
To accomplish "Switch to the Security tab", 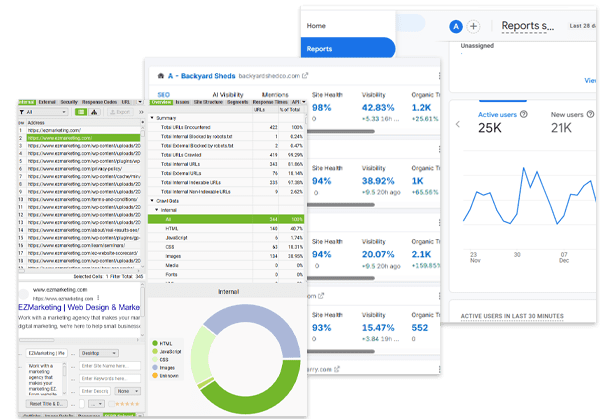I will click(69, 102).
